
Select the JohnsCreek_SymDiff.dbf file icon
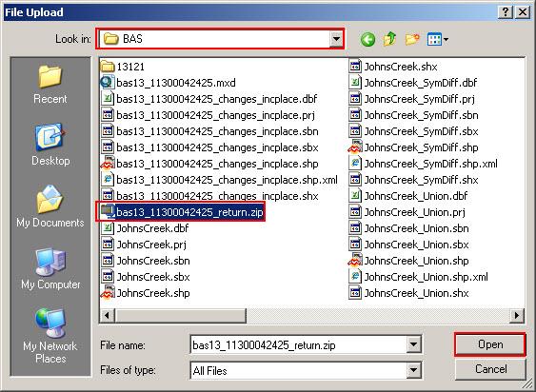coord(355,83)
